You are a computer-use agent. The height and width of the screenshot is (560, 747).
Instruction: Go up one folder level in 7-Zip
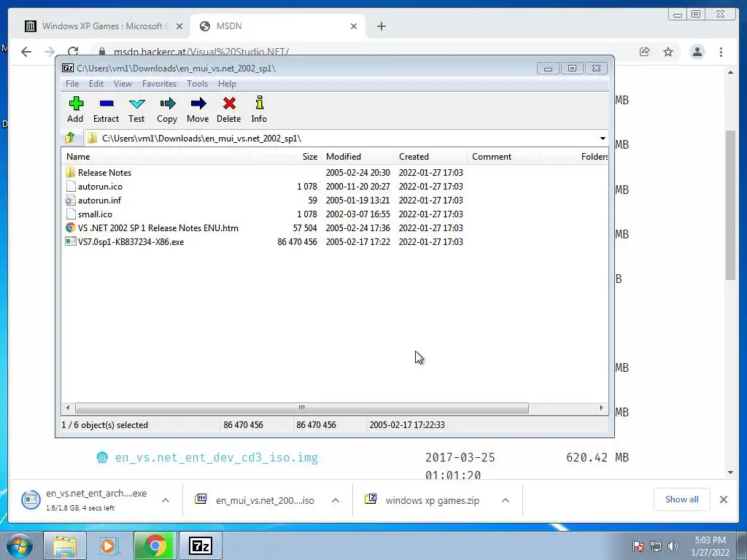[x=70, y=138]
